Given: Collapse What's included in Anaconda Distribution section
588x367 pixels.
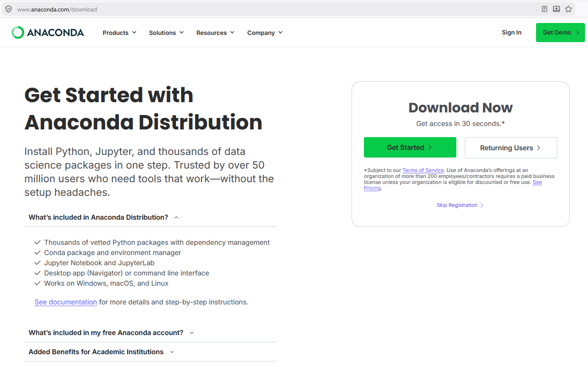Looking at the screenshot, I should (150, 217).
